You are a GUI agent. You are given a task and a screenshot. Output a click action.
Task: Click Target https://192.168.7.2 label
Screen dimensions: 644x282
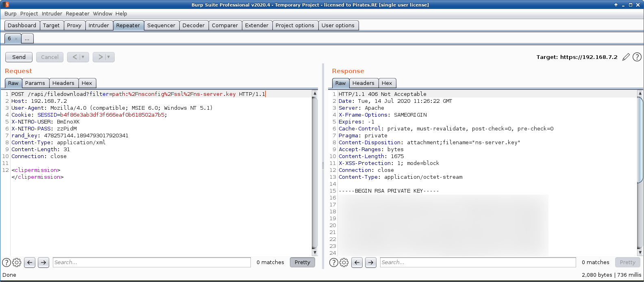pyautogui.click(x=577, y=57)
